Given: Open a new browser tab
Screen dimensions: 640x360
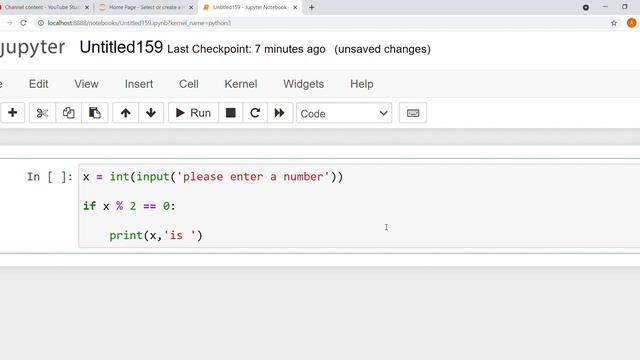Looking at the screenshot, I should click(x=311, y=7).
